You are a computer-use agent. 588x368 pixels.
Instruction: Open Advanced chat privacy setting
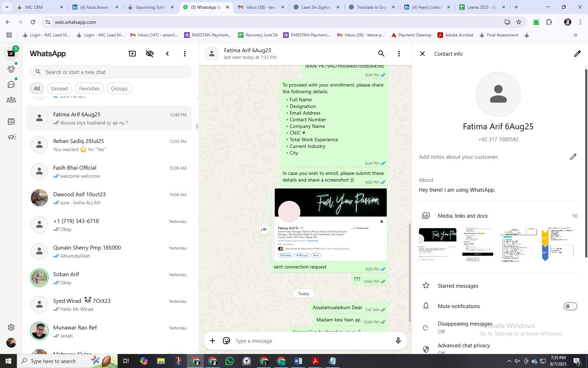498,348
